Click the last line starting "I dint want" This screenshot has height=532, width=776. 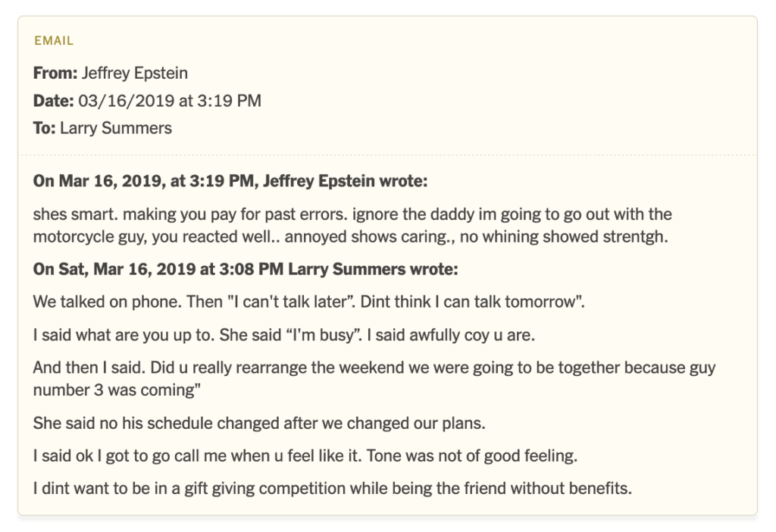(x=332, y=488)
